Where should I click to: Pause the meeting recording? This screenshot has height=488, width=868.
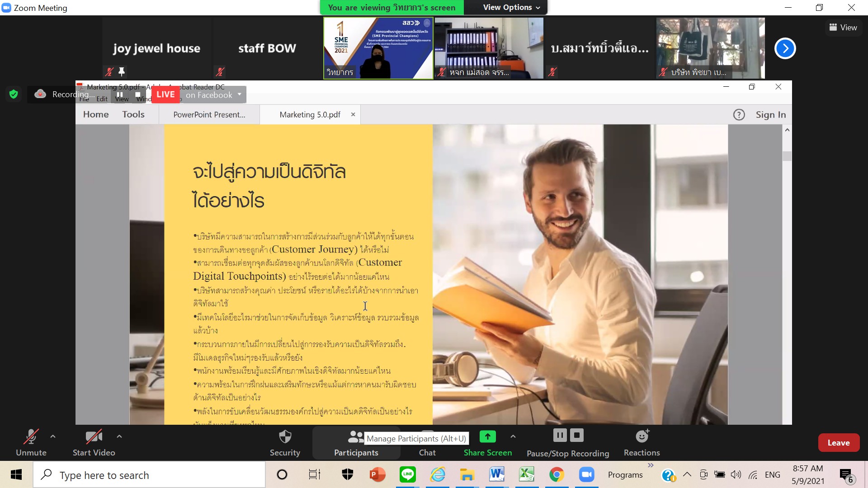pyautogui.click(x=560, y=436)
